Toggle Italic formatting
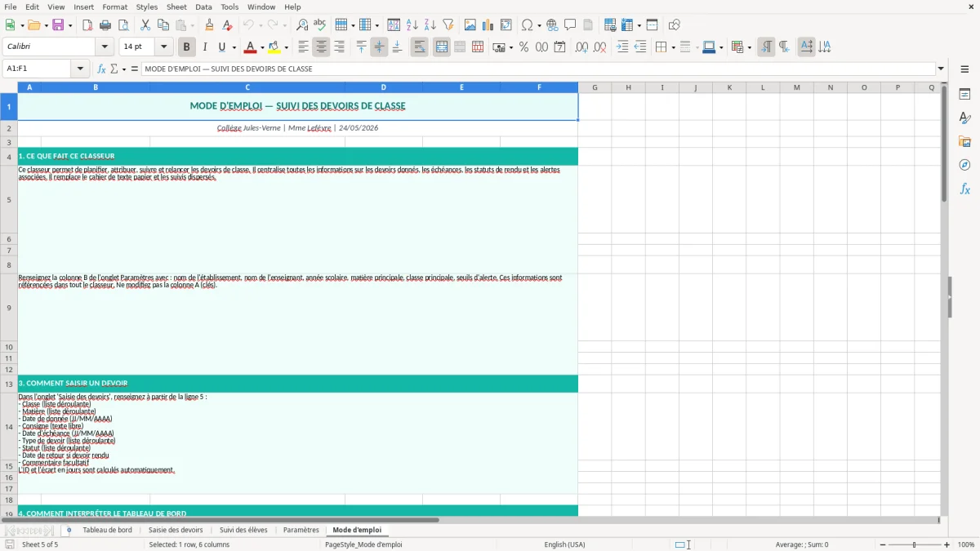The width and height of the screenshot is (980, 551). [204, 47]
